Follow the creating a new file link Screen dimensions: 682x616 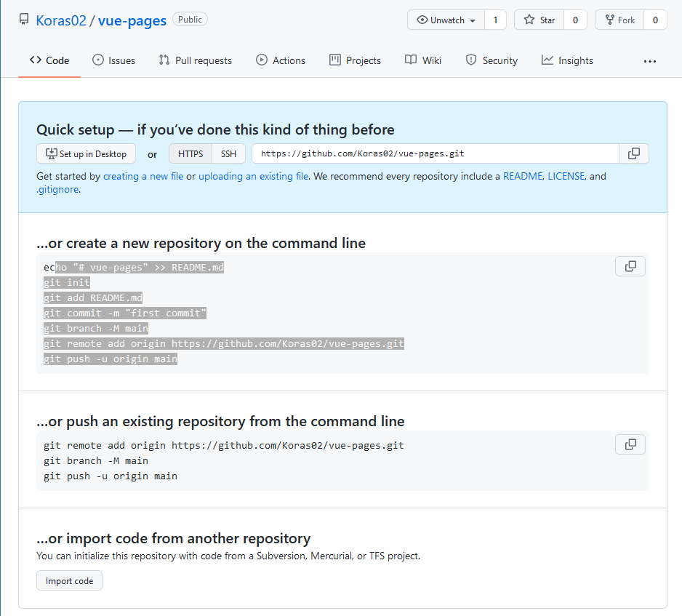143,176
